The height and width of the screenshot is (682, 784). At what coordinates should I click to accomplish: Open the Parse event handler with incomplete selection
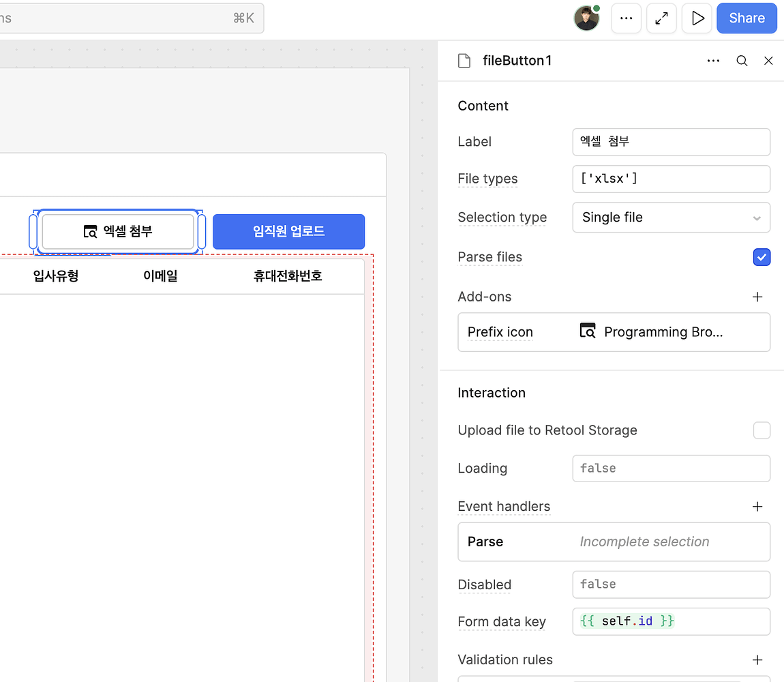(x=614, y=542)
